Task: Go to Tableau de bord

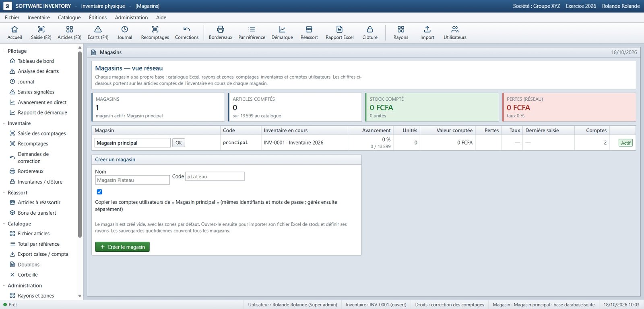Action: 36,61
